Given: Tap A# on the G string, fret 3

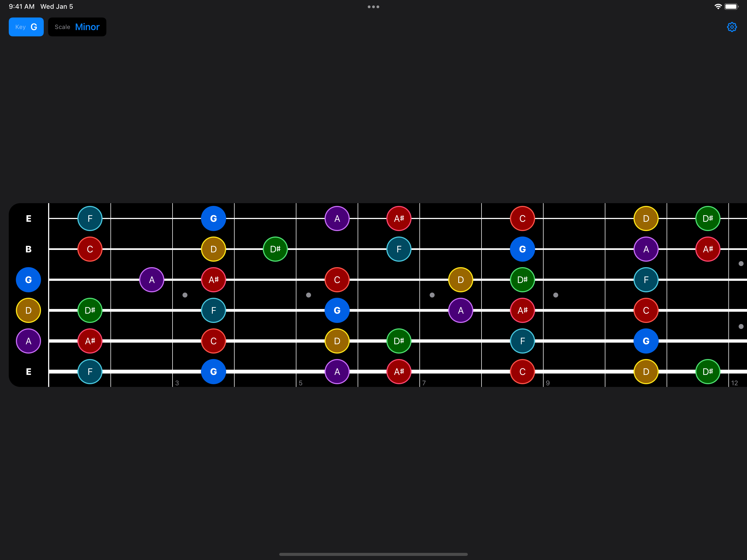Looking at the screenshot, I should pyautogui.click(x=214, y=280).
